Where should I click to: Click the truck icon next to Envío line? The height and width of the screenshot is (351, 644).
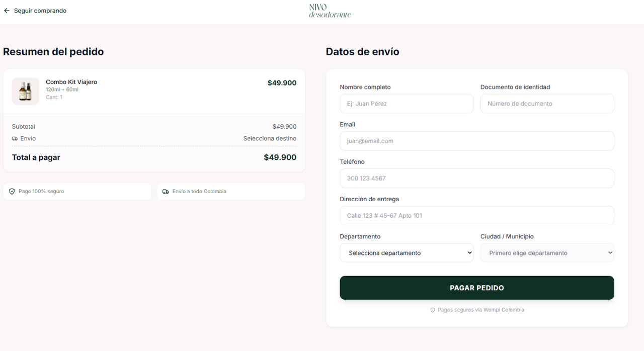tap(16, 138)
